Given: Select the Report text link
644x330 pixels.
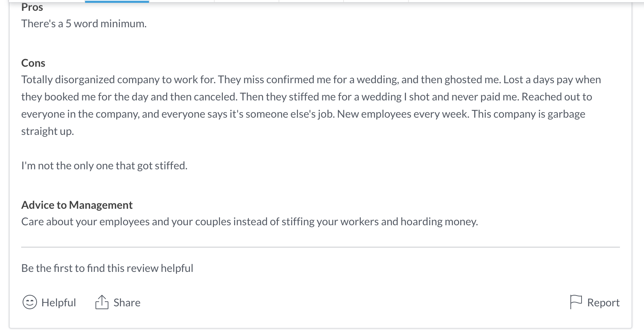Looking at the screenshot, I should click(603, 303).
